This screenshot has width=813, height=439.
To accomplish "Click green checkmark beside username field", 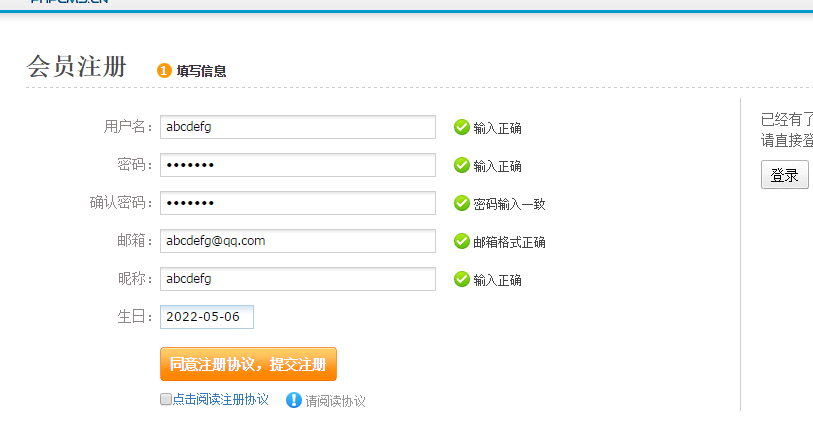I will [461, 127].
